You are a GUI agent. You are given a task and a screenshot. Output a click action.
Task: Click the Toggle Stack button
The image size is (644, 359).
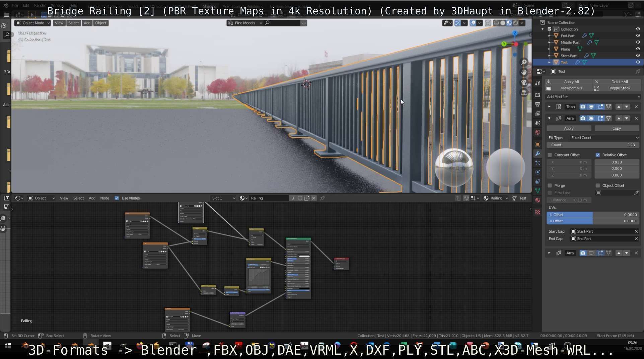pyautogui.click(x=617, y=88)
